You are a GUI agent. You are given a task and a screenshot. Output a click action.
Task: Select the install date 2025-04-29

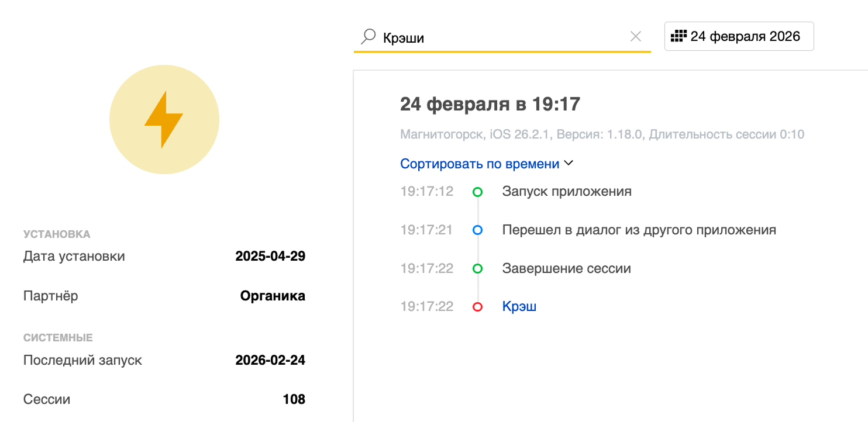coord(270,256)
